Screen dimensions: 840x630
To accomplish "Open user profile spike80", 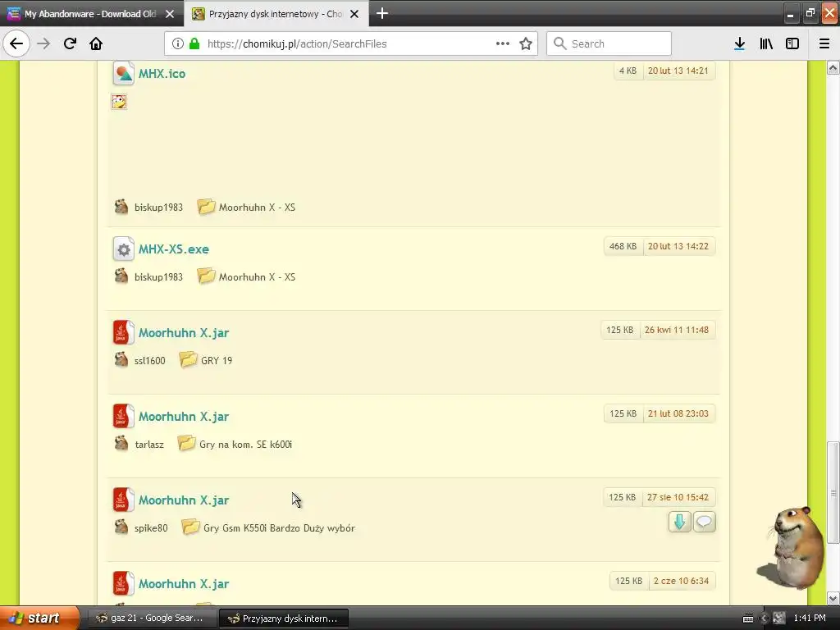I will [x=151, y=527].
